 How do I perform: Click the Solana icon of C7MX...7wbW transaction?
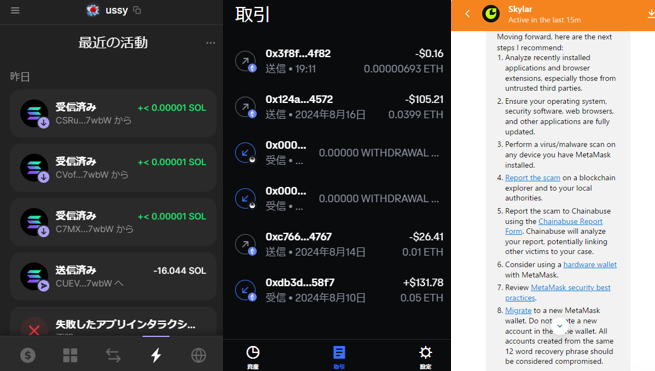click(x=34, y=222)
